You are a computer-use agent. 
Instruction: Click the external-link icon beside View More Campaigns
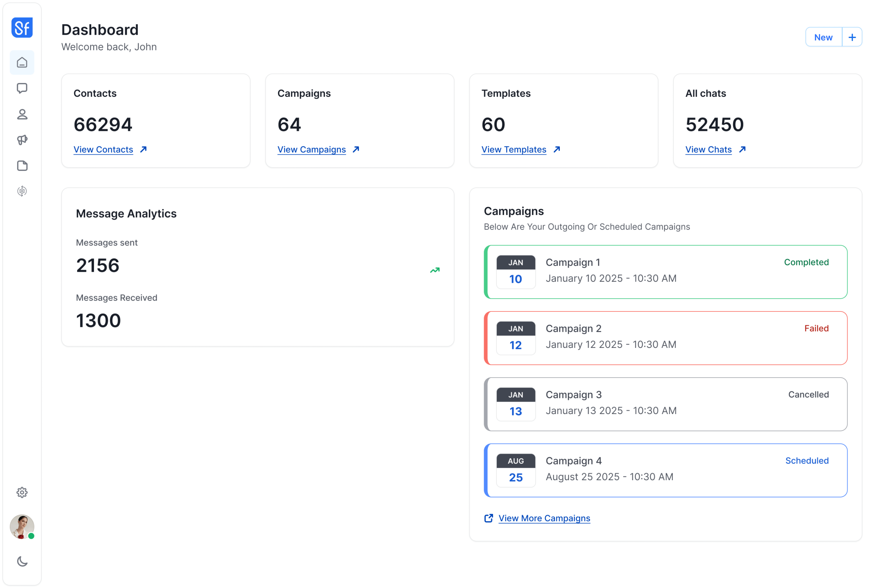pyautogui.click(x=489, y=518)
